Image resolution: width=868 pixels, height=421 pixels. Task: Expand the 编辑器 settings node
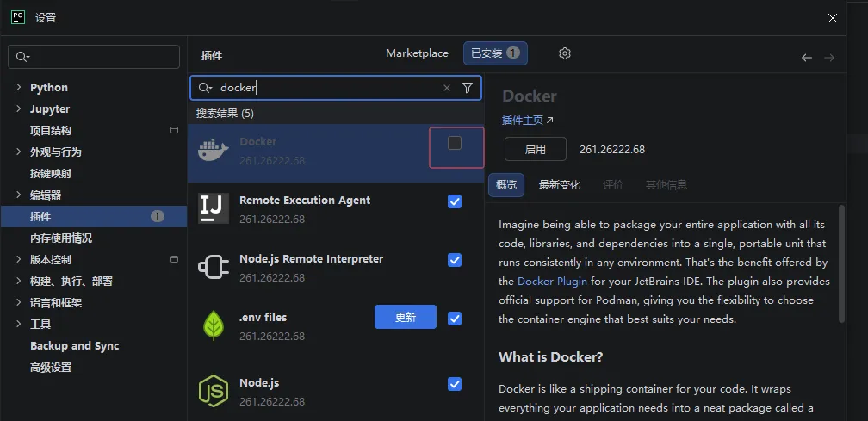pos(19,195)
